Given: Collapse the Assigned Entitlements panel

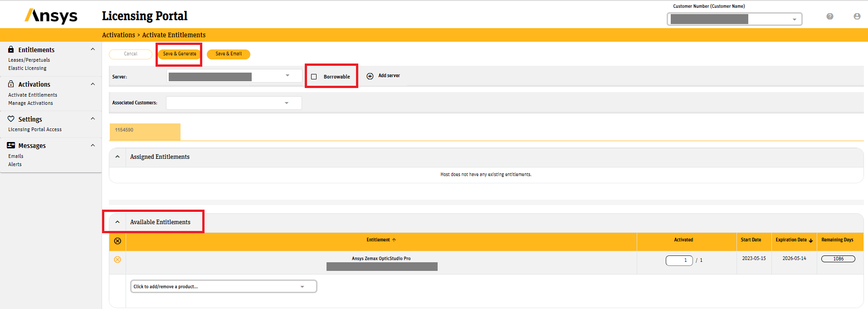Looking at the screenshot, I should 117,157.
